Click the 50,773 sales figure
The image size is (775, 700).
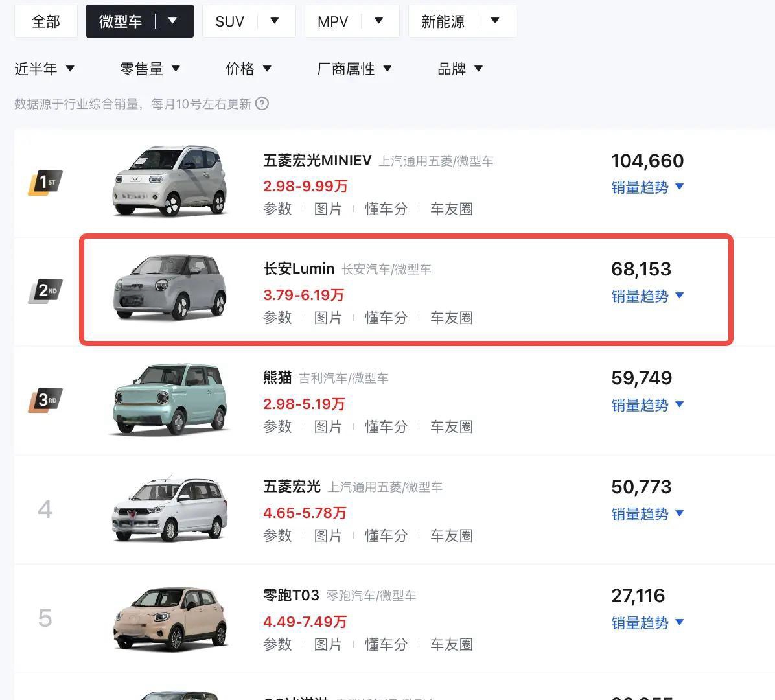[x=642, y=487]
